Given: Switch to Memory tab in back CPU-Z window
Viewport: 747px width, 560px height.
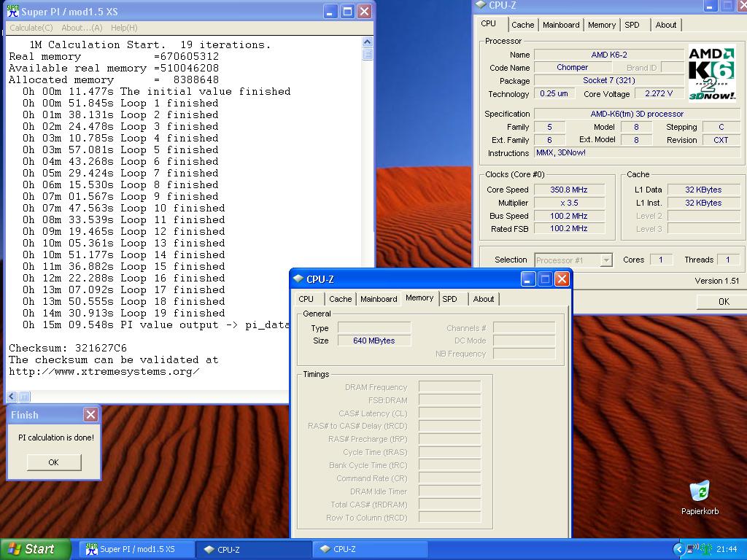Looking at the screenshot, I should (602, 25).
